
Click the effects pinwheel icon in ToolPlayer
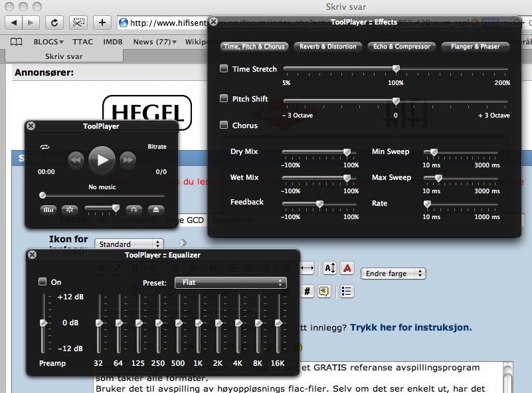[69, 209]
